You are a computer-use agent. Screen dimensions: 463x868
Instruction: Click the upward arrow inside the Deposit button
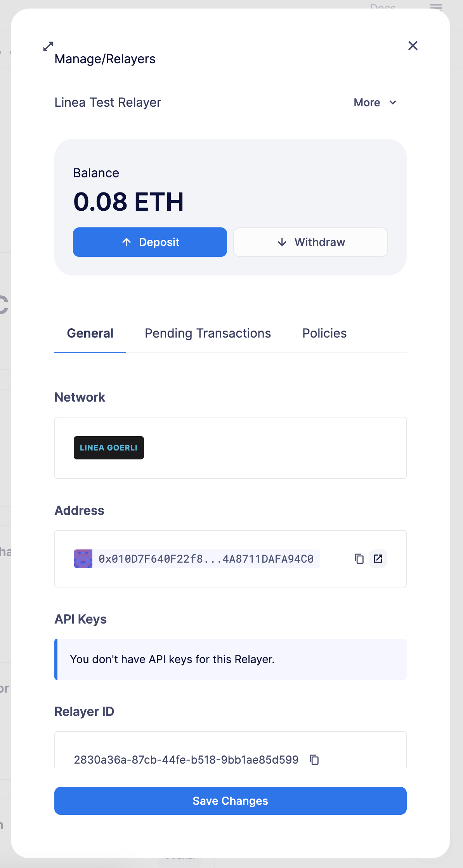pos(126,242)
